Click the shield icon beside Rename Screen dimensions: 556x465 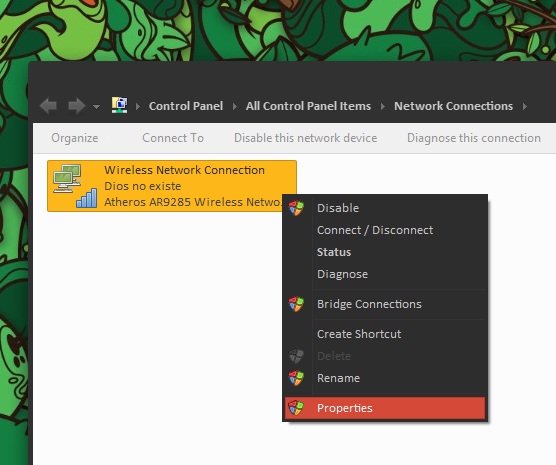click(x=296, y=378)
